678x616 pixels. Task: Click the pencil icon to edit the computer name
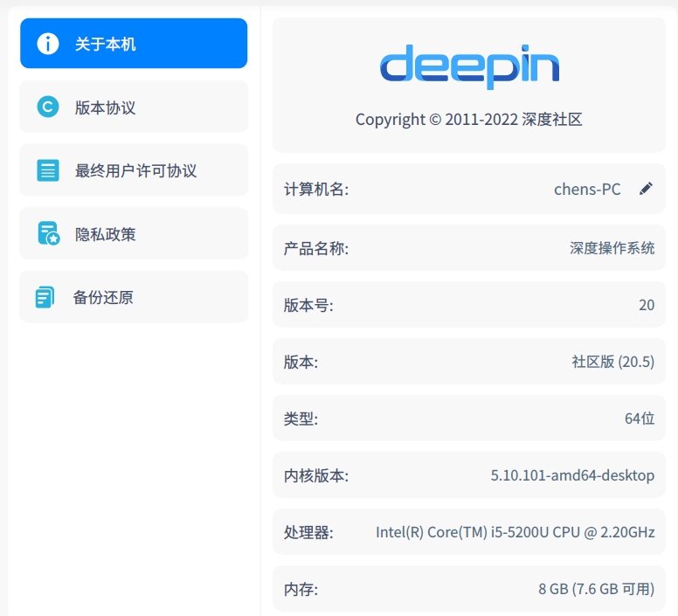(x=646, y=189)
